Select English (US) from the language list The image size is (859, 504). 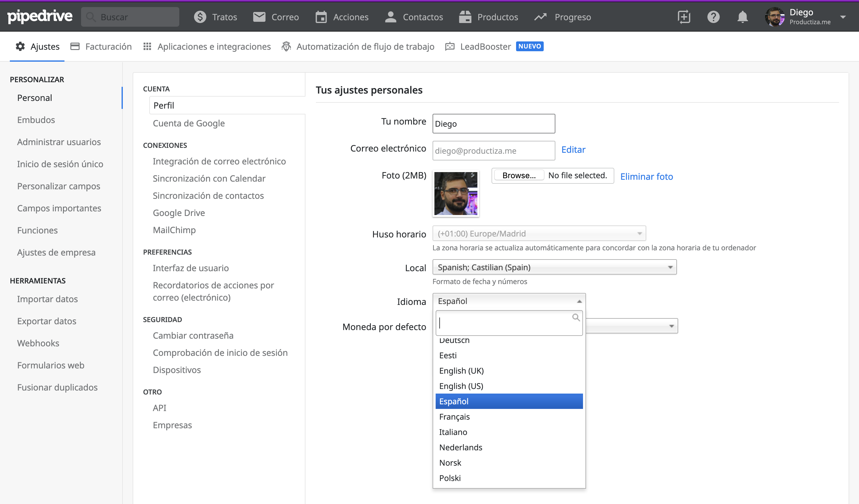461,386
